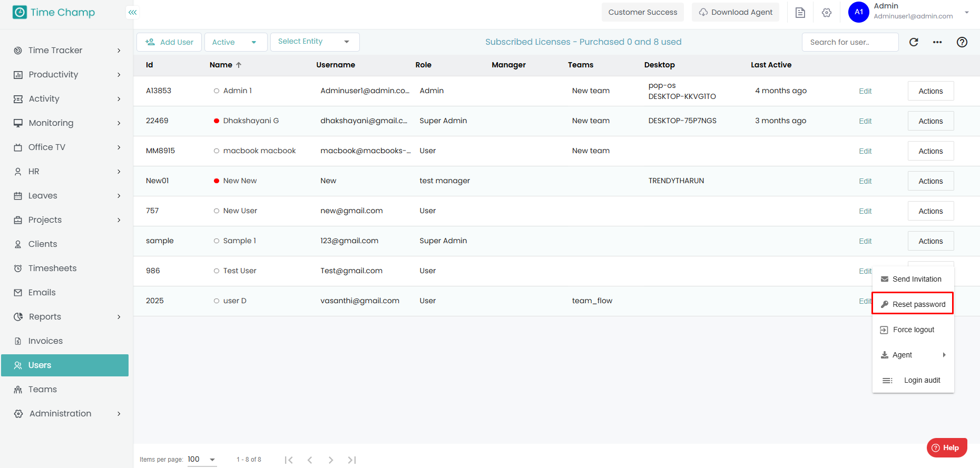The width and height of the screenshot is (980, 468).
Task: Click the document icon in top bar
Action: 800,13
